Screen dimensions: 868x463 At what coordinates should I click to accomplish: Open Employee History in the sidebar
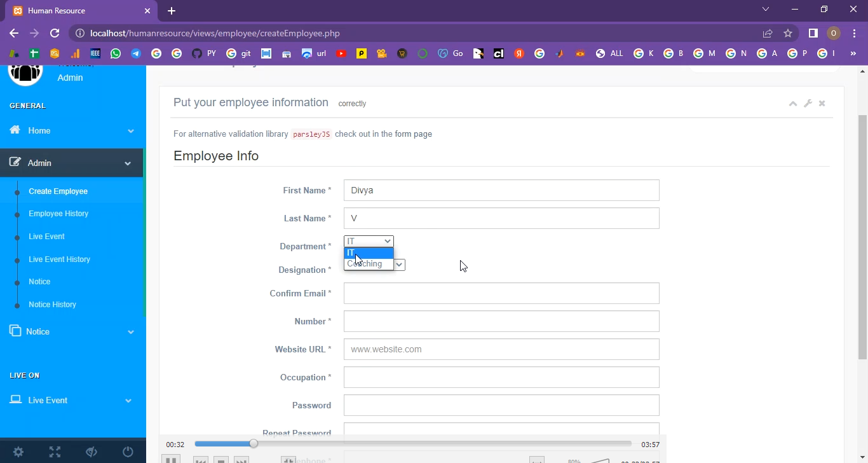(x=58, y=214)
